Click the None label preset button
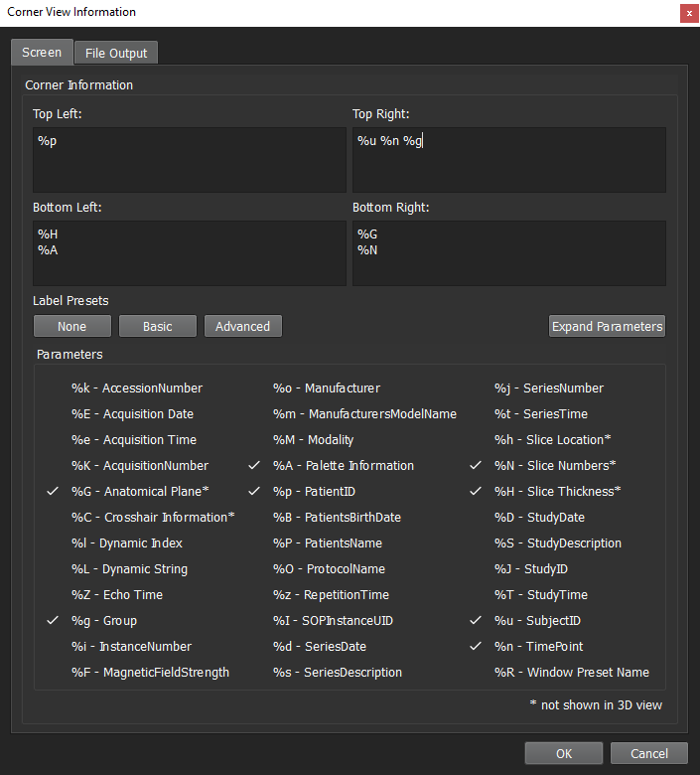The height and width of the screenshot is (775, 700). (71, 326)
